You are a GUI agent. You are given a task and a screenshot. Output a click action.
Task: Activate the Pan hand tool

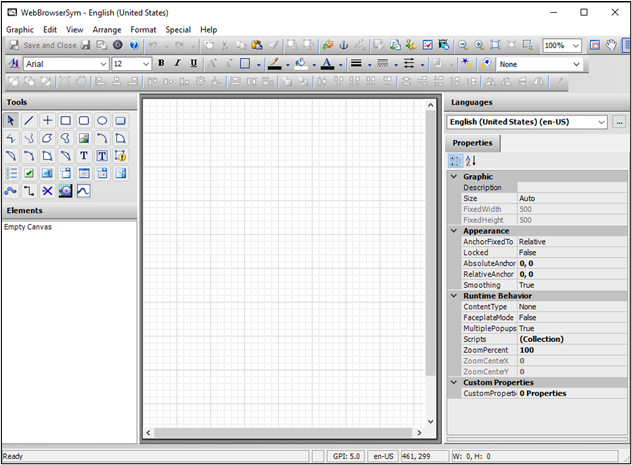click(x=611, y=45)
